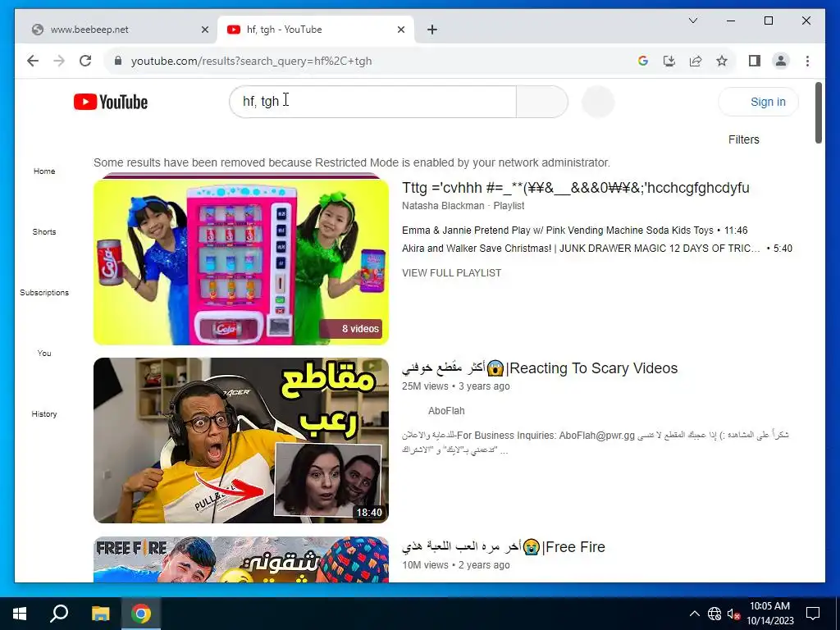Expand the tab search chevron
This screenshot has width=840, height=630.
(692, 21)
